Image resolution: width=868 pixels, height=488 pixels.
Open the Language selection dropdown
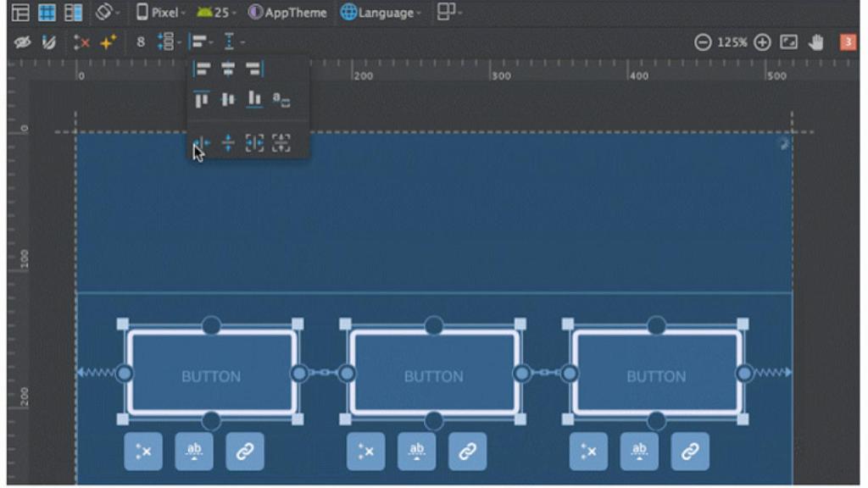[380, 12]
